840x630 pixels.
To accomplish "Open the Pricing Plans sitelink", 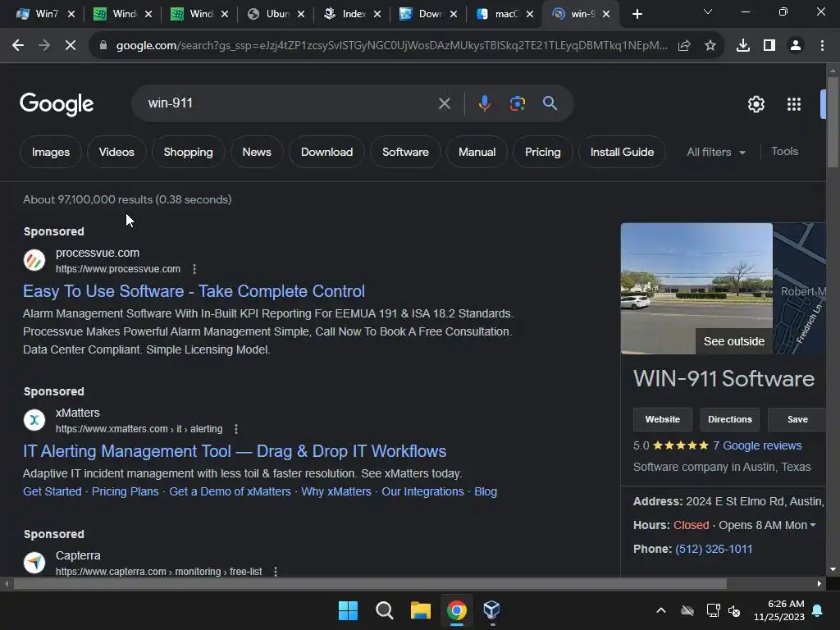I will 126,492.
